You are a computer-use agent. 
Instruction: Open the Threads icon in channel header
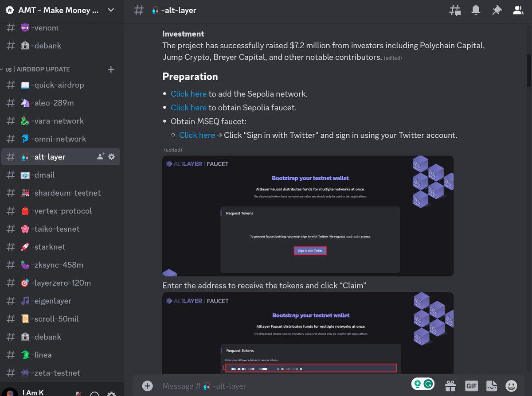pyautogui.click(x=455, y=10)
